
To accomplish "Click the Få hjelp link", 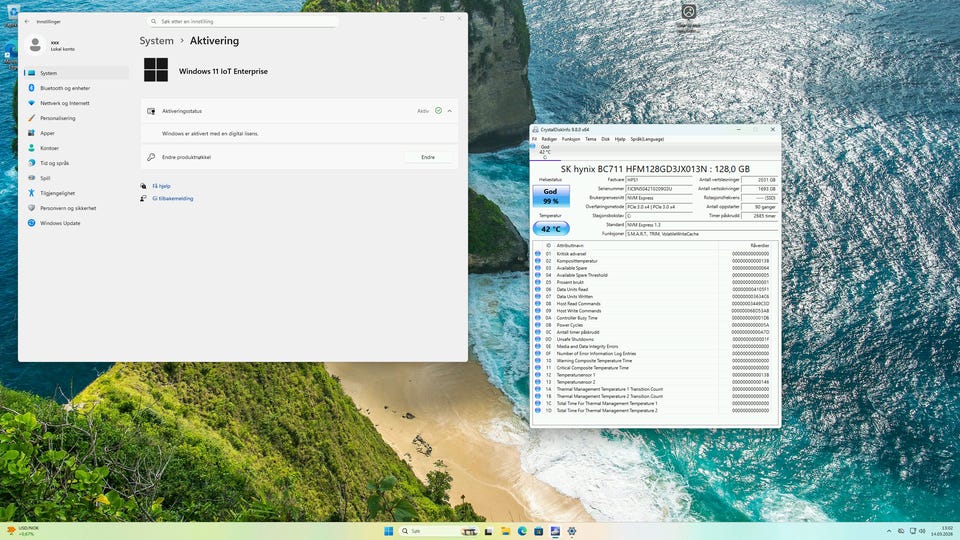I will (x=161, y=186).
